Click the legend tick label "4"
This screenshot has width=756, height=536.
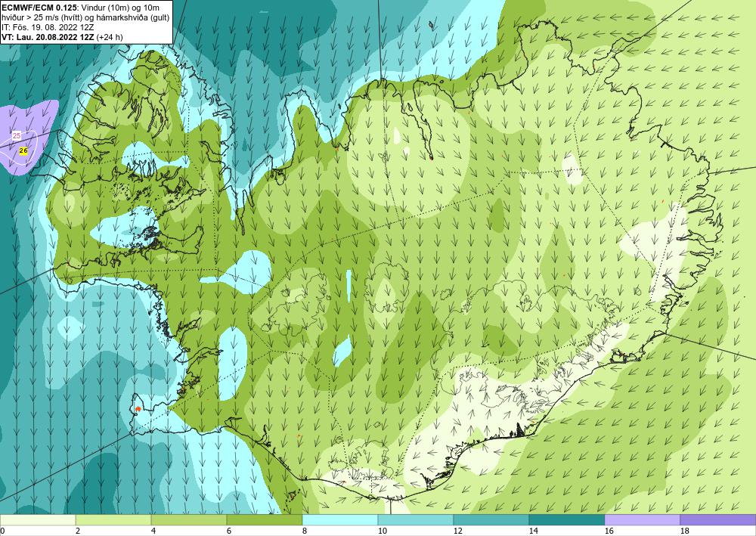tap(153, 531)
